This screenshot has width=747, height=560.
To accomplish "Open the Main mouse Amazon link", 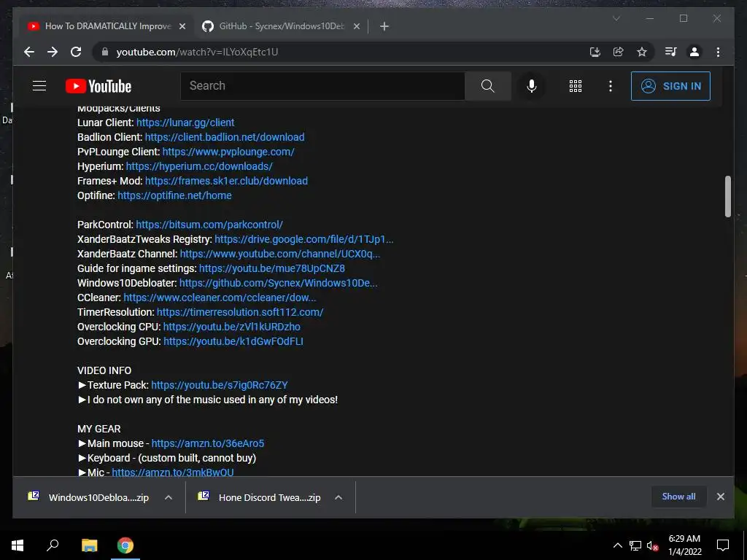I will 208,443.
